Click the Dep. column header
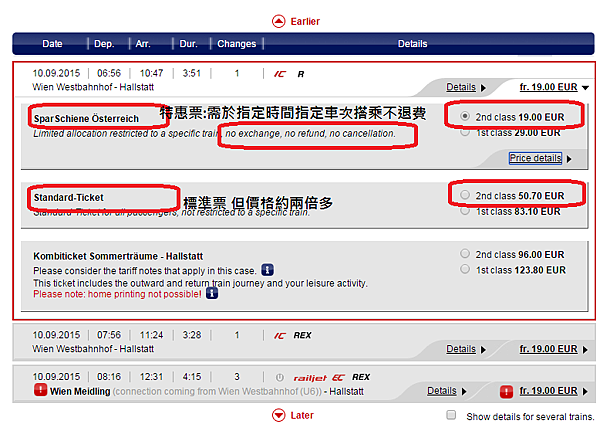Viewport: 600px width, 441px height. (x=104, y=44)
